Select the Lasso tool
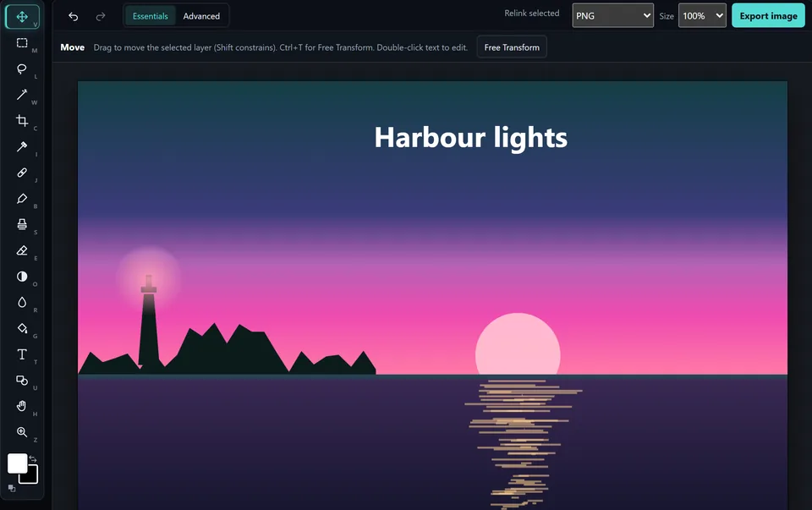The image size is (812, 510). pos(22,69)
